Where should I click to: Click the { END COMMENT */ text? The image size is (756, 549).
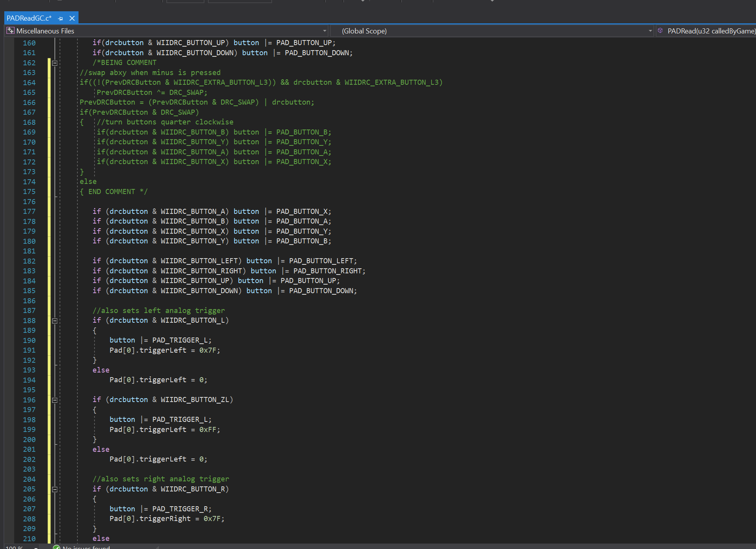[113, 192]
